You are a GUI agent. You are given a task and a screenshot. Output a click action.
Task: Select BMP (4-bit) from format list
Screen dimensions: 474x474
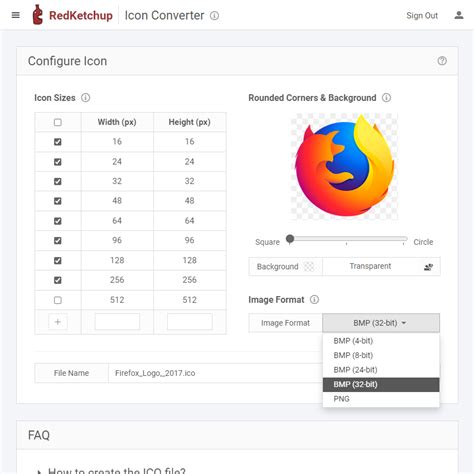(x=381, y=341)
